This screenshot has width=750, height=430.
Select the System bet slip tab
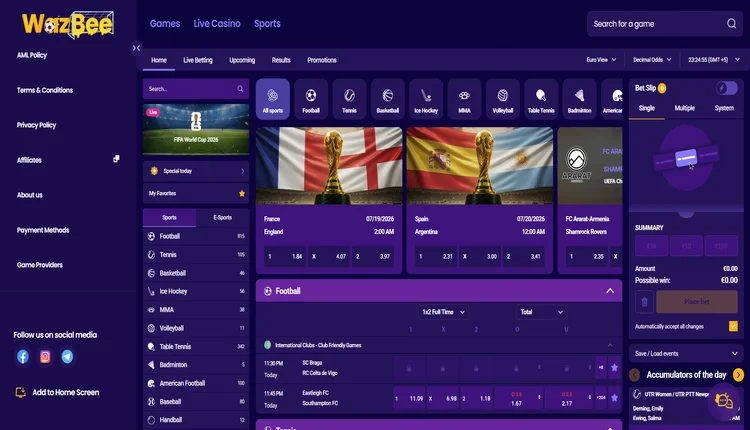point(724,108)
